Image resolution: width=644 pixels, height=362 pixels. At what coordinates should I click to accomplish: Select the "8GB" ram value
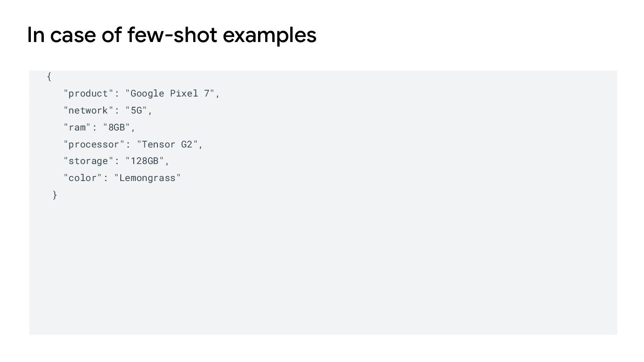coord(117,127)
